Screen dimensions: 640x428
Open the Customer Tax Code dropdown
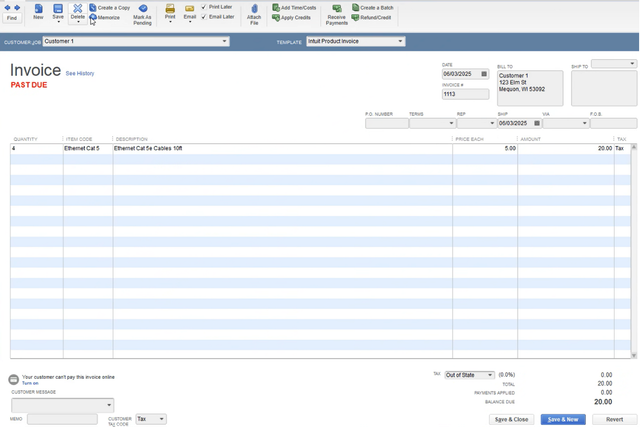click(162, 419)
